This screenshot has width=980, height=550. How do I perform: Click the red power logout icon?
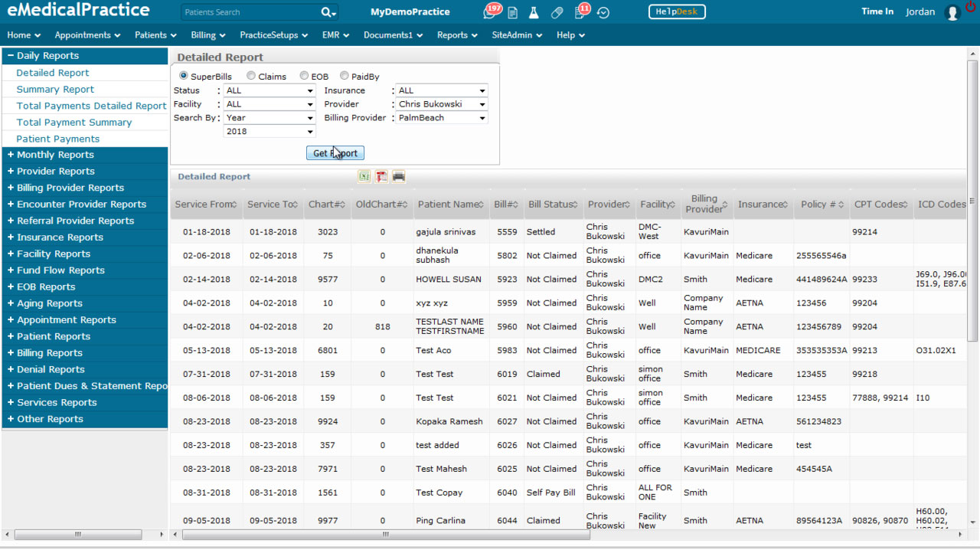[x=972, y=6]
